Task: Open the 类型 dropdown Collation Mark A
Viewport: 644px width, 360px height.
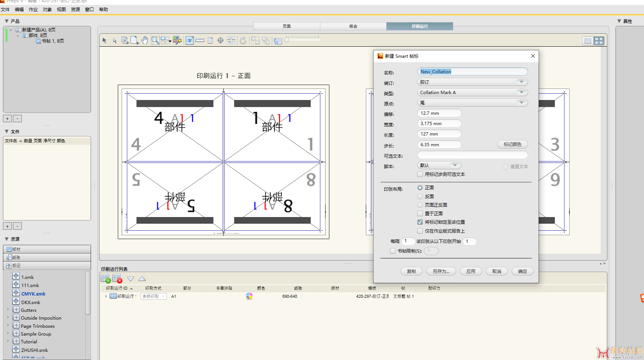Action: point(472,92)
